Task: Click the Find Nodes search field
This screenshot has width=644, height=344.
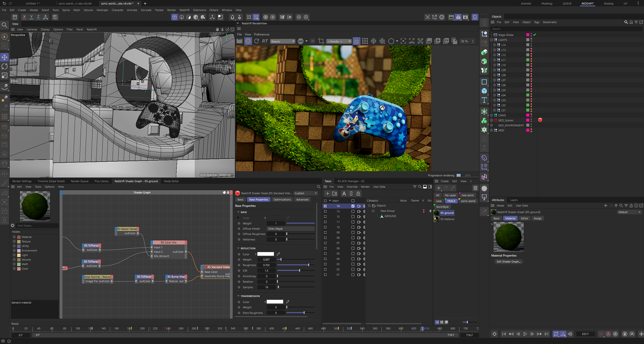Action: [36, 225]
